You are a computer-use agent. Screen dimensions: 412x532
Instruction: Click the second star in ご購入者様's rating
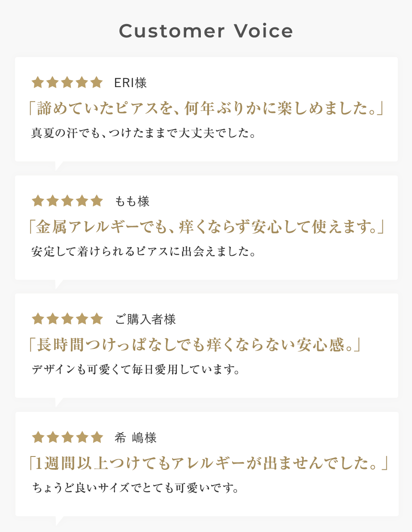pos(53,319)
